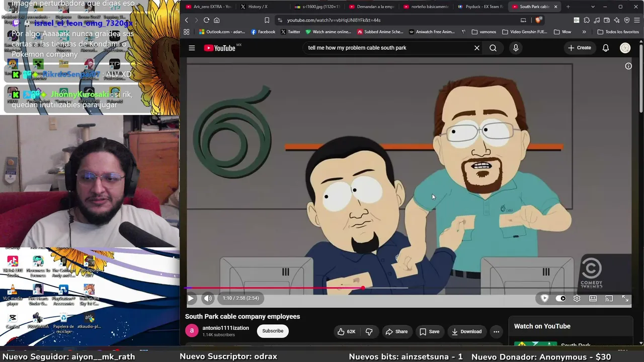
Task: Clear the YouTube search query
Action: click(477, 48)
